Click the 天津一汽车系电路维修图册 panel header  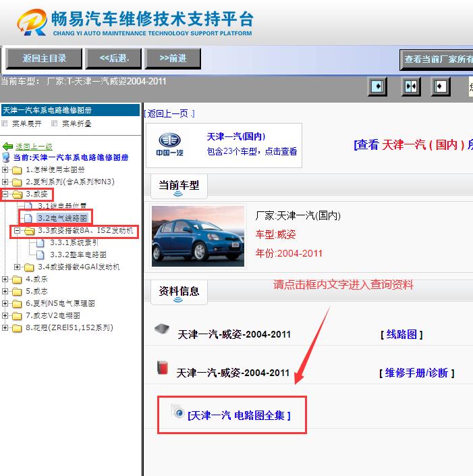point(70,110)
